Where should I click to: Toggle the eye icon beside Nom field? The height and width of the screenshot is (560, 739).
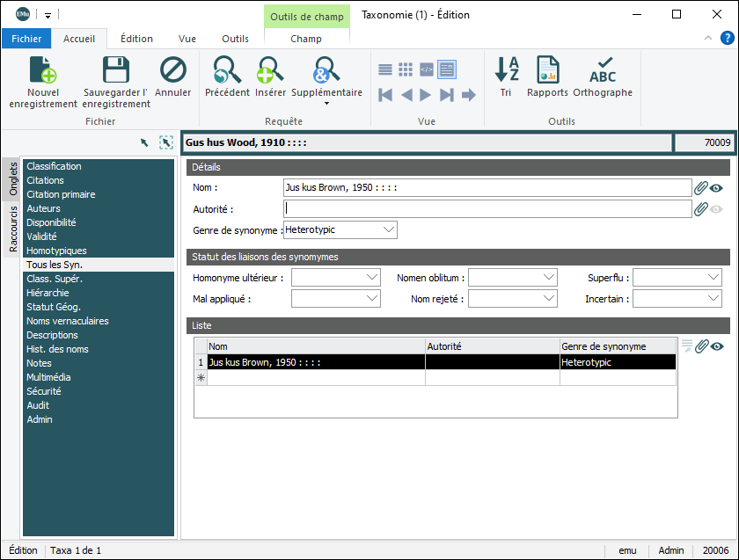click(x=717, y=187)
